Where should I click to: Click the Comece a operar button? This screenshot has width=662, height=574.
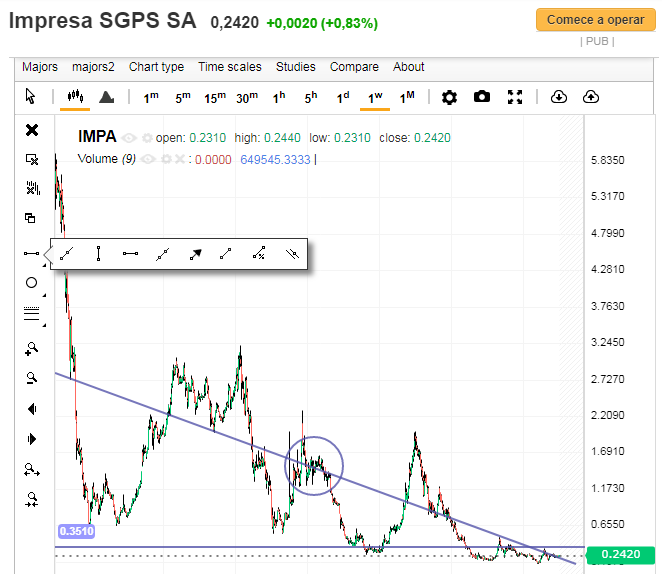point(596,20)
